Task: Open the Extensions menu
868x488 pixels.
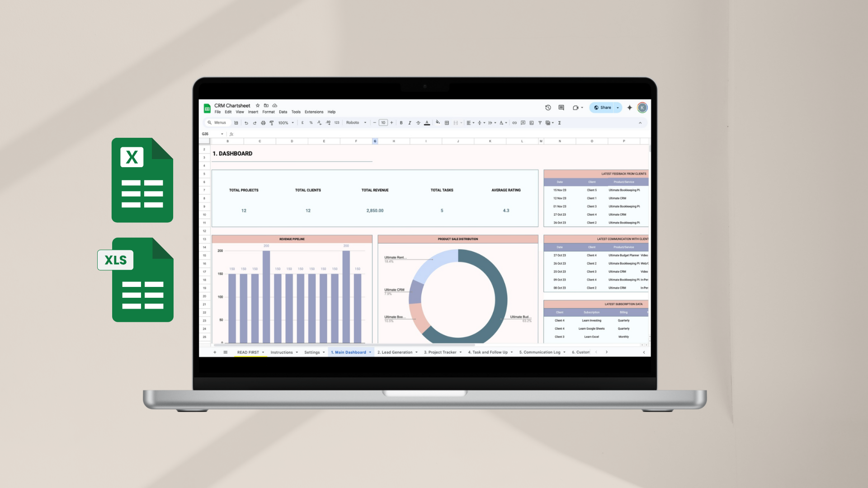Action: [x=314, y=112]
